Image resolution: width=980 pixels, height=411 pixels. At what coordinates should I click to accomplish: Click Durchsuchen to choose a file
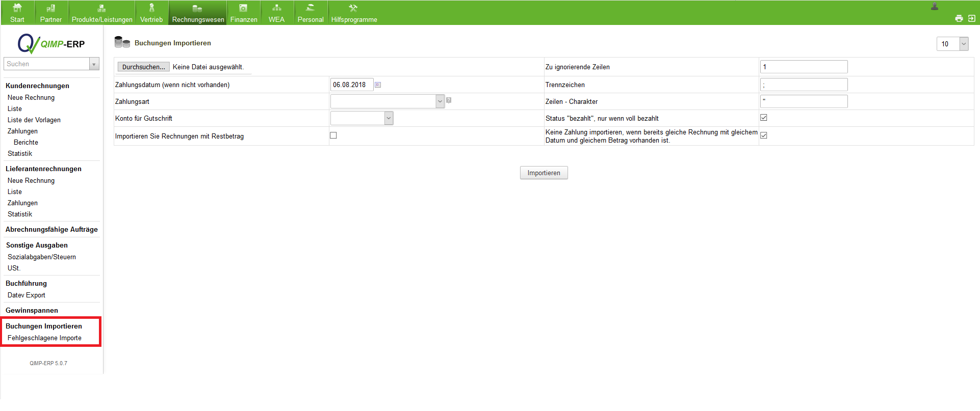pyautogui.click(x=143, y=67)
